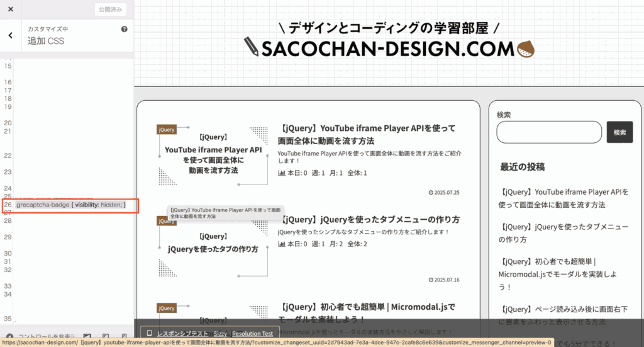Click view stats 本日:0 週:1 月:1 全体:1
Image resolution: width=644 pixels, height=347 pixels.
click(323, 173)
